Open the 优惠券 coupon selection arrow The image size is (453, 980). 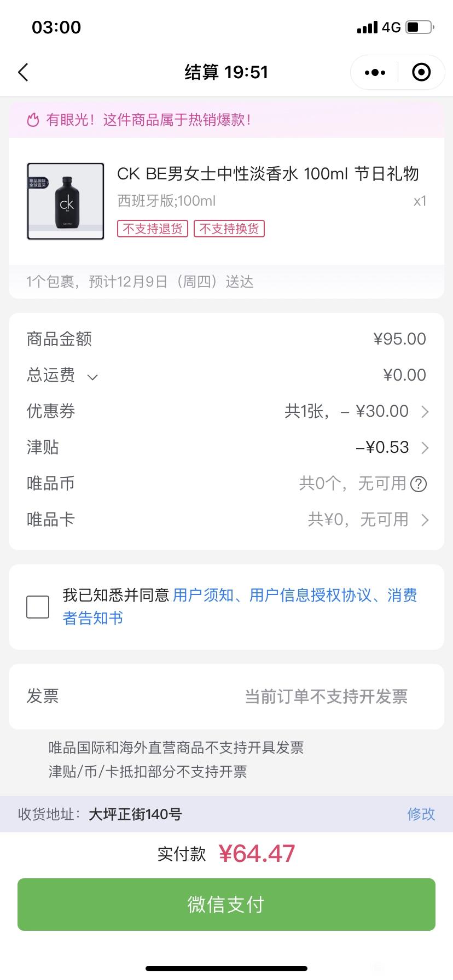click(425, 412)
